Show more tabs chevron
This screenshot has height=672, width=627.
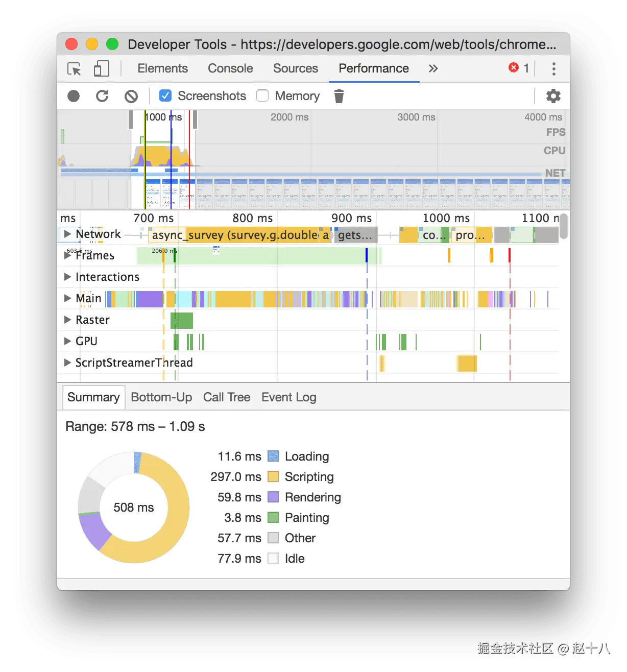click(433, 68)
